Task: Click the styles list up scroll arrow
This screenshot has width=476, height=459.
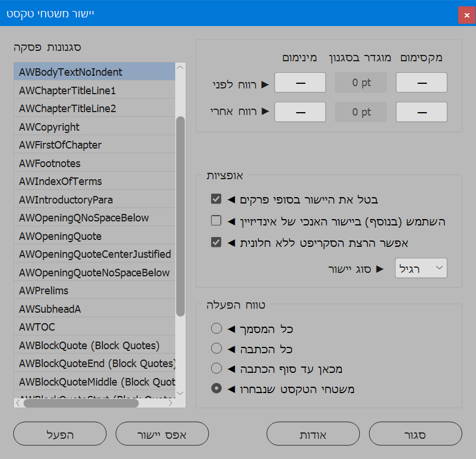Action: [x=180, y=68]
